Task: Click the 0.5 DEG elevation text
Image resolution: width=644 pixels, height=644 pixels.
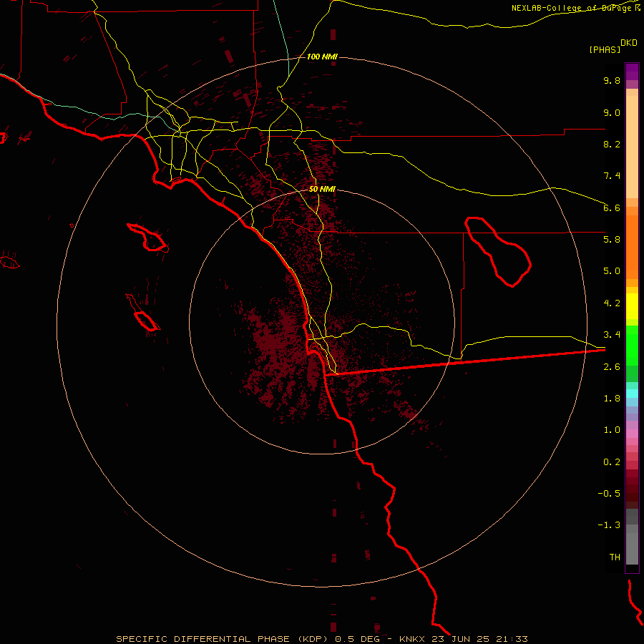Action: [x=356, y=639]
